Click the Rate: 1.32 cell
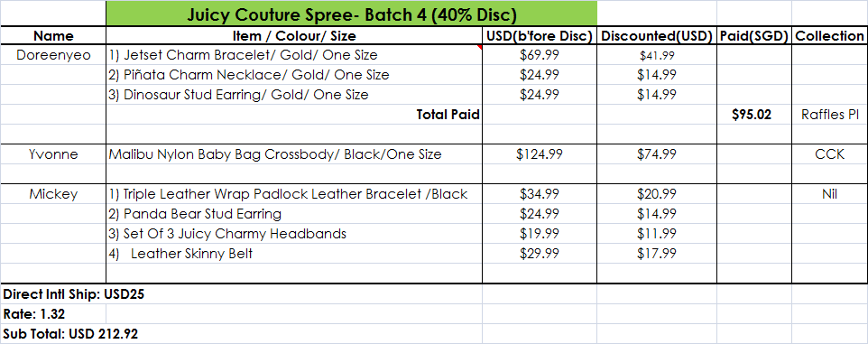Viewport: 868px width, 344px height. 53,314
